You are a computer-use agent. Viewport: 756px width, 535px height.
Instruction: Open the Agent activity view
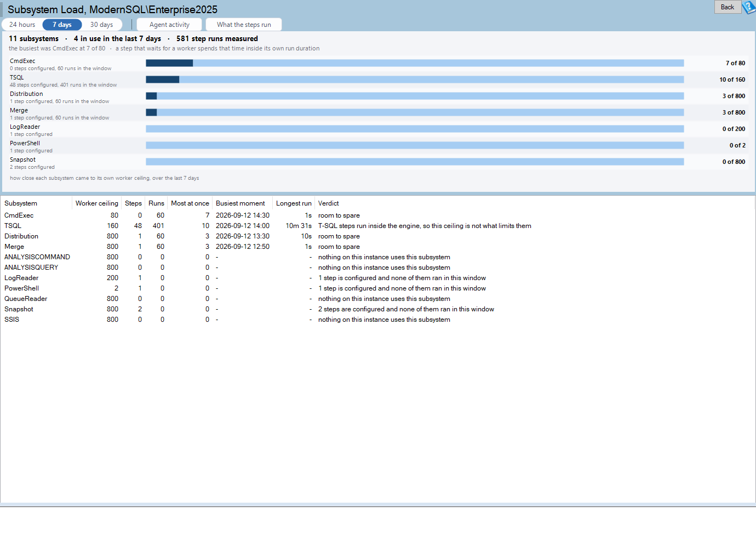[169, 25]
